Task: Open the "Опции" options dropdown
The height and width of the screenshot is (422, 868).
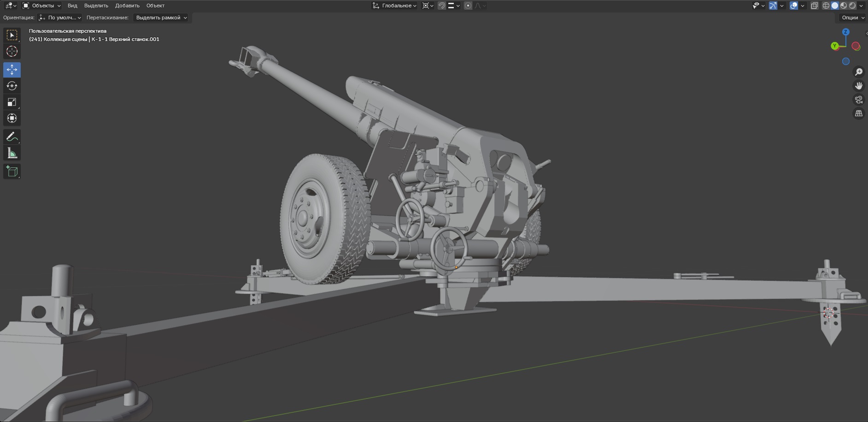Action: 853,18
